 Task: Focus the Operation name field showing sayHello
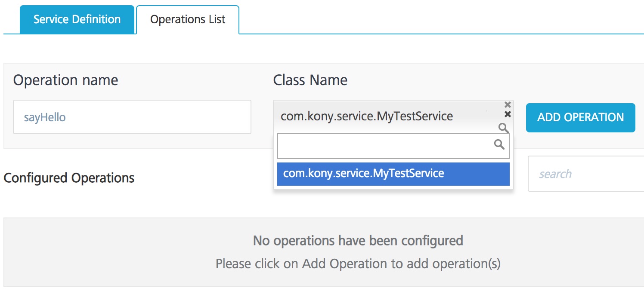click(x=131, y=116)
